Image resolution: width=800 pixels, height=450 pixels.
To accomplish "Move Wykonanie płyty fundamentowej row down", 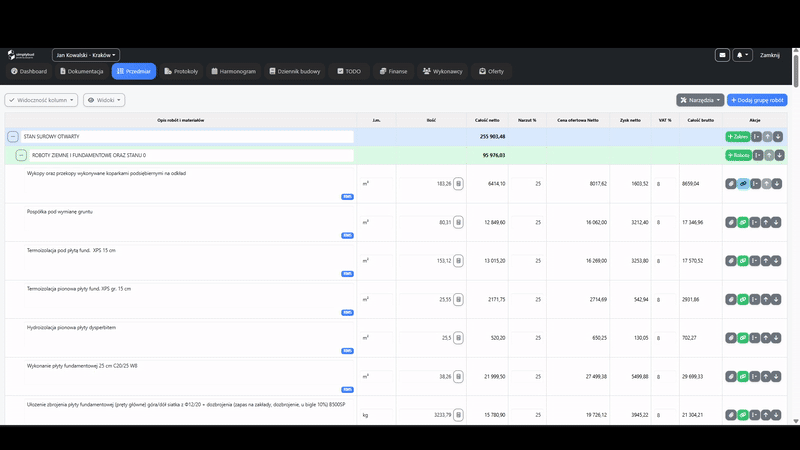I will pos(776,377).
